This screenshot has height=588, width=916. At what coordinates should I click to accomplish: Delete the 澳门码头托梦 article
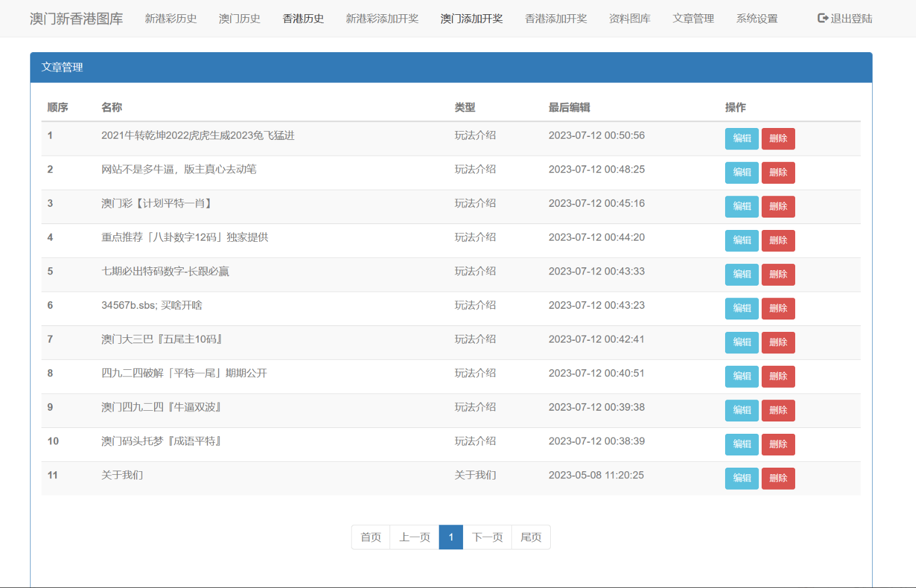coord(778,444)
